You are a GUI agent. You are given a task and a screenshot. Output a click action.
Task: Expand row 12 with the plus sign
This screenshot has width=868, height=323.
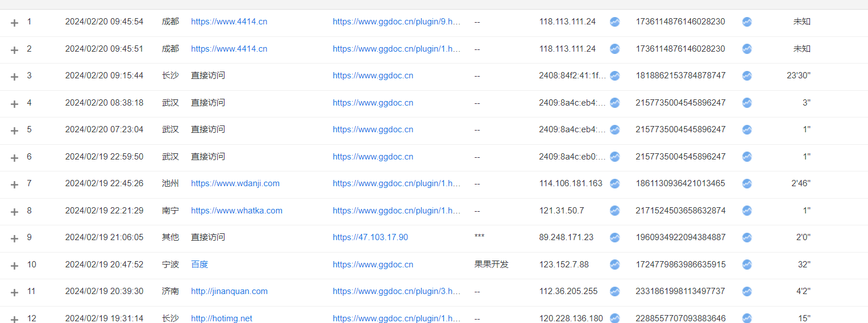coord(15,319)
